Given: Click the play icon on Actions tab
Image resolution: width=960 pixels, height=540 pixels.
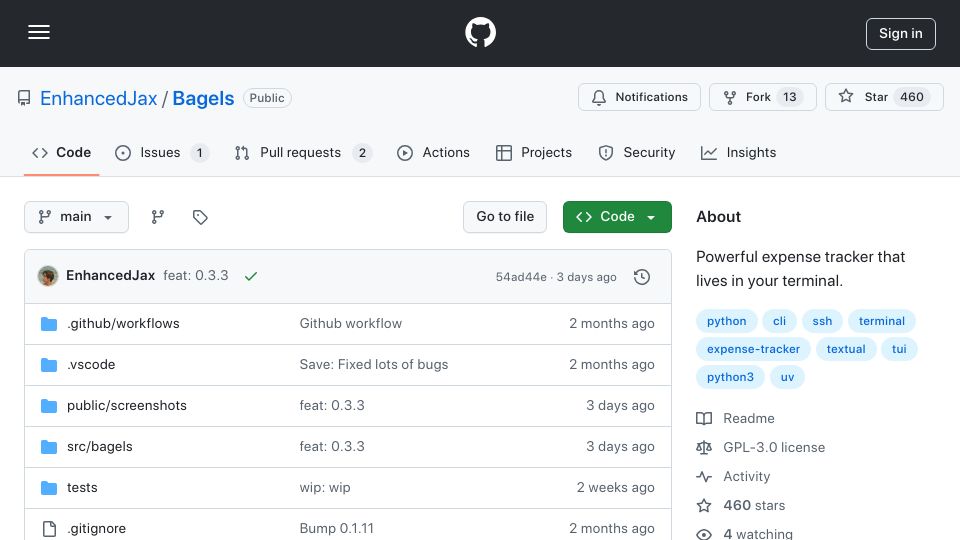Looking at the screenshot, I should pos(405,153).
